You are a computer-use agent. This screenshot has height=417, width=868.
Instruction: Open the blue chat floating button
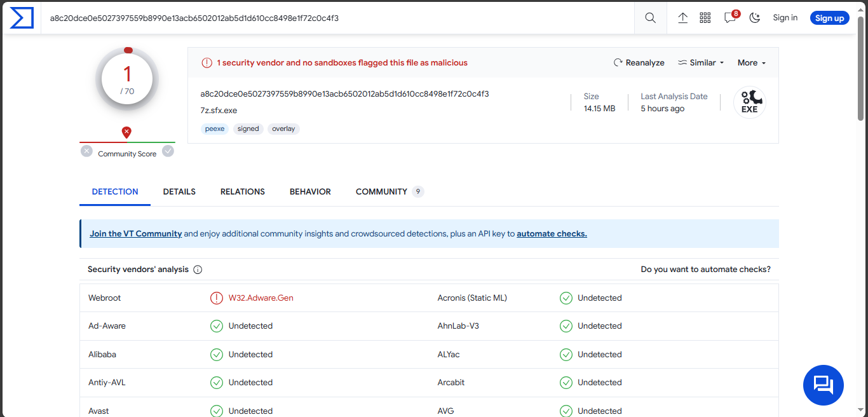pyautogui.click(x=823, y=385)
